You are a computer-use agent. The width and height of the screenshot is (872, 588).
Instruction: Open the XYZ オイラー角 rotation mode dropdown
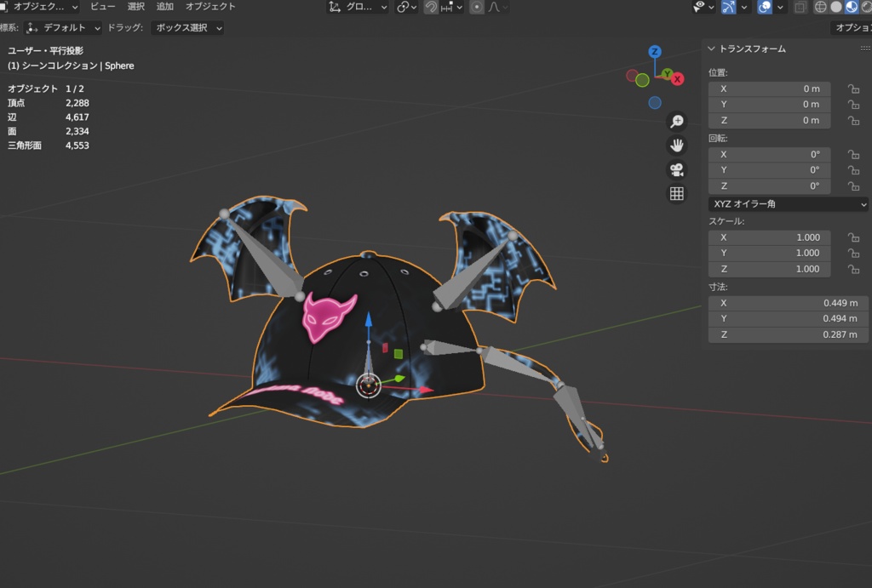(788, 203)
